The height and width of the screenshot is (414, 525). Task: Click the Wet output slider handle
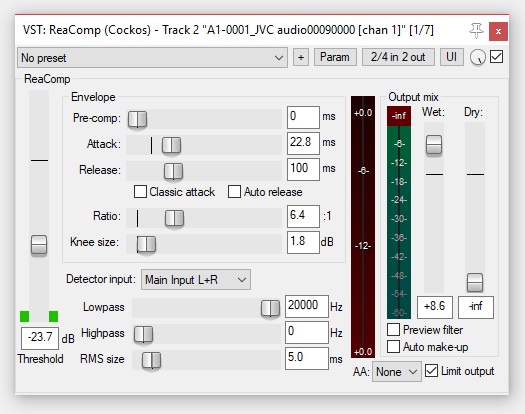point(434,145)
